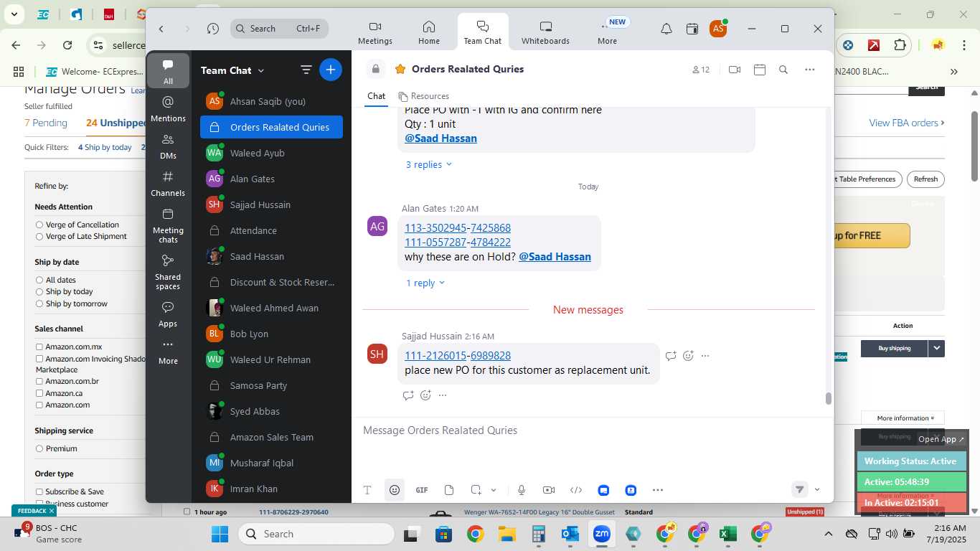980x551 pixels.
Task: Switch to Whiteboards tab
Action: [x=545, y=32]
